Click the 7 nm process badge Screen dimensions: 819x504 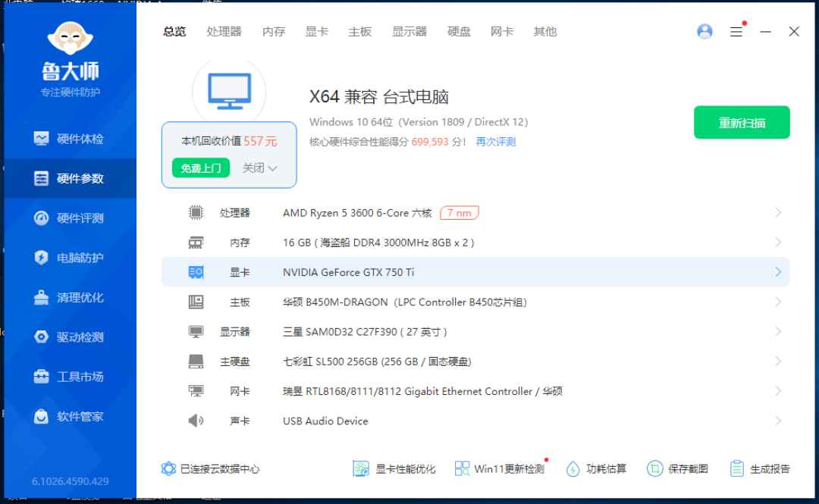(x=459, y=213)
